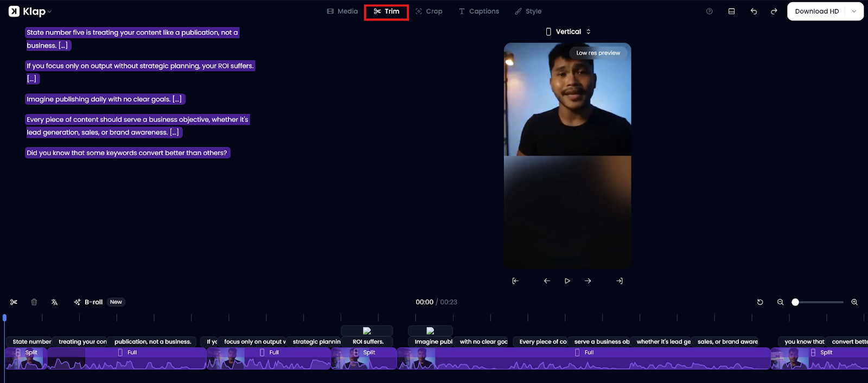Redo the last undone edit

(774, 11)
